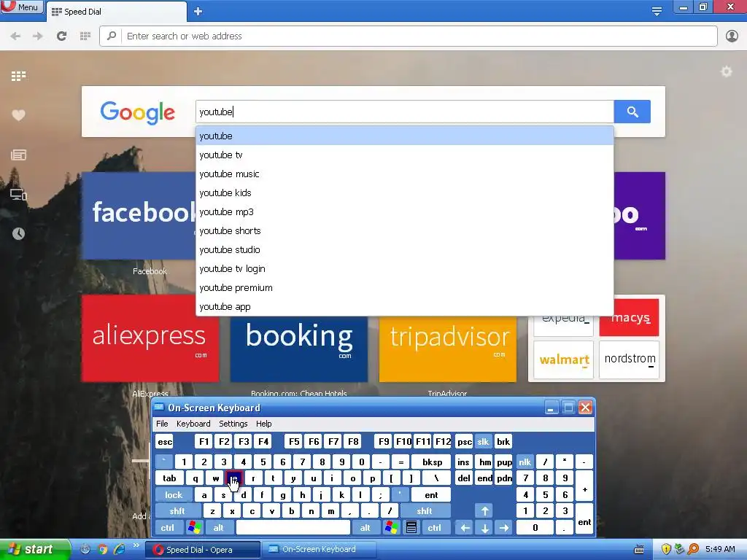Viewport: 747px width, 560px height.
Task: Go forward with the forward arrow
Action: tap(38, 36)
